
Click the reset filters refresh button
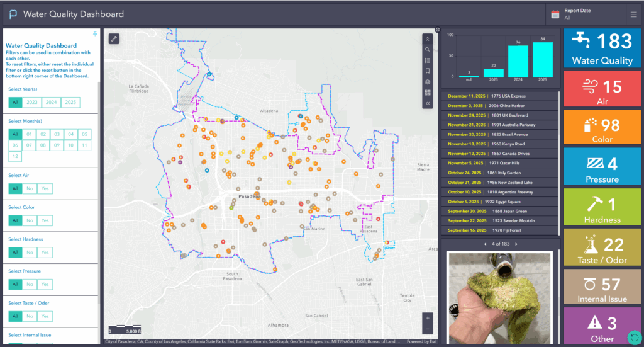pyautogui.click(x=634, y=338)
